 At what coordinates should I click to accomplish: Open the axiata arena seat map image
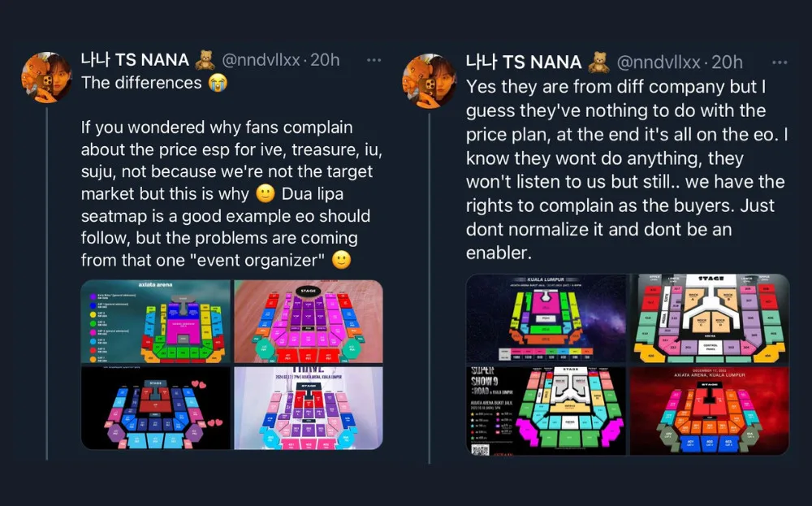click(155, 321)
